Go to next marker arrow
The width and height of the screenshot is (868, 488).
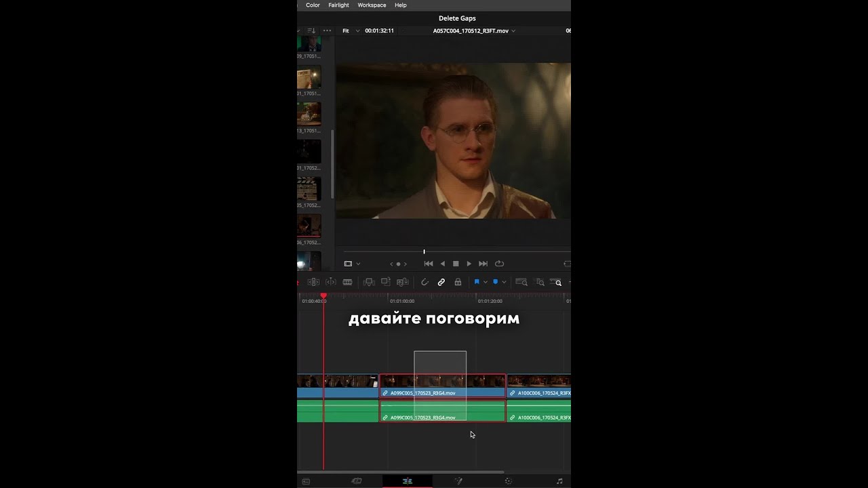coord(406,264)
